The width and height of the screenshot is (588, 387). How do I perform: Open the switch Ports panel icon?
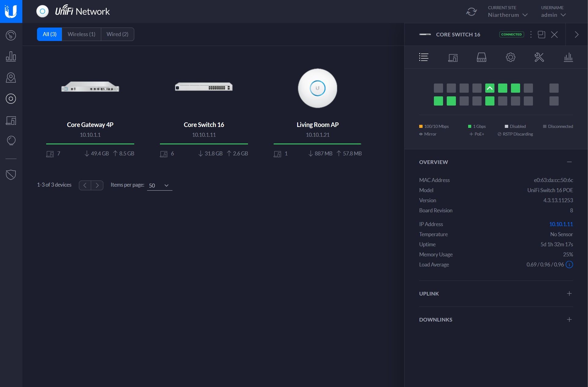[481, 57]
